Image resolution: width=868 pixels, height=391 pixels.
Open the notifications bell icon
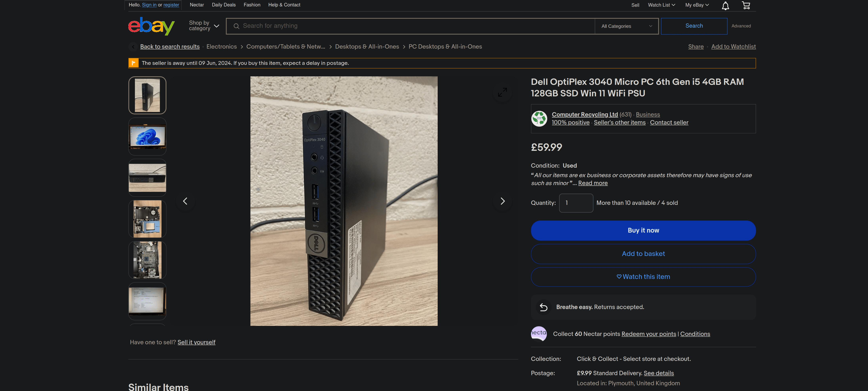tap(725, 5)
